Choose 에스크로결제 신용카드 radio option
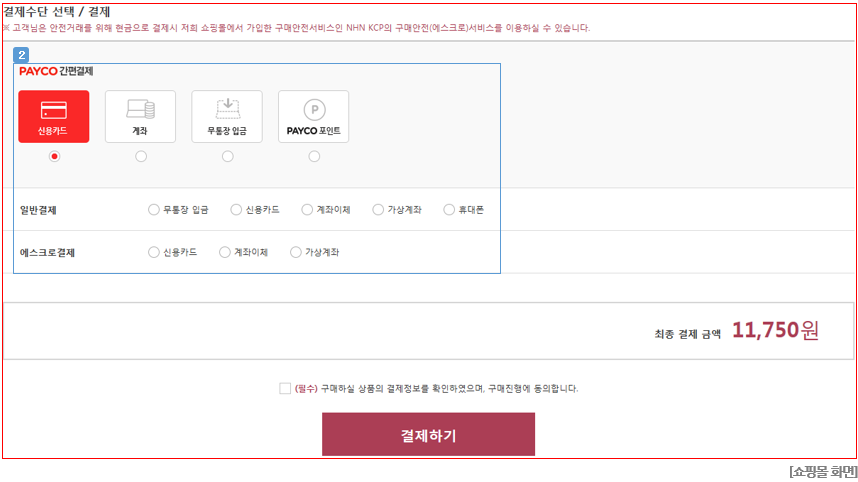The width and height of the screenshot is (858, 482). click(154, 252)
